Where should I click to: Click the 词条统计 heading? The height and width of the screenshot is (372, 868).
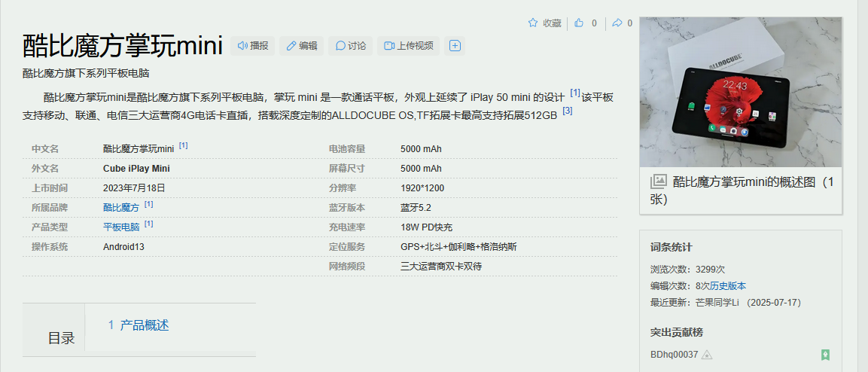[x=671, y=248]
